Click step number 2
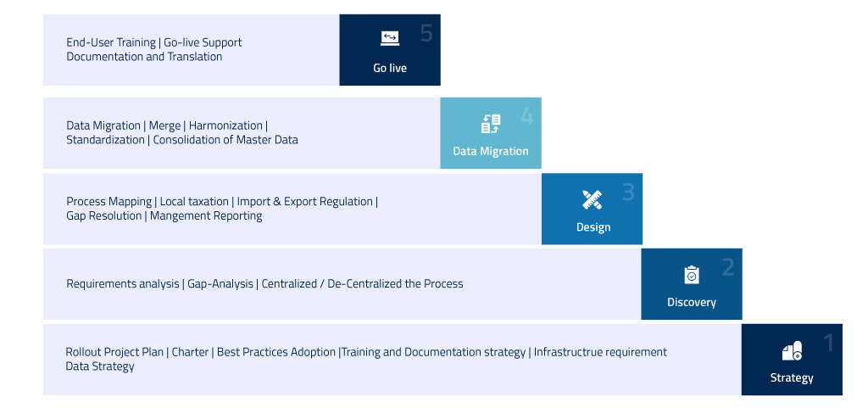Screen dimensions: 868x408 coord(728,268)
